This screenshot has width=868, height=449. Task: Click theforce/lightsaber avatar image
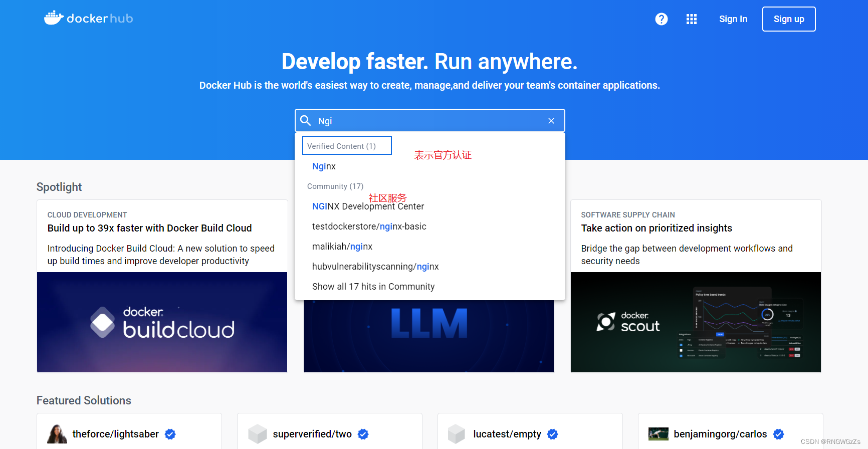coord(57,434)
